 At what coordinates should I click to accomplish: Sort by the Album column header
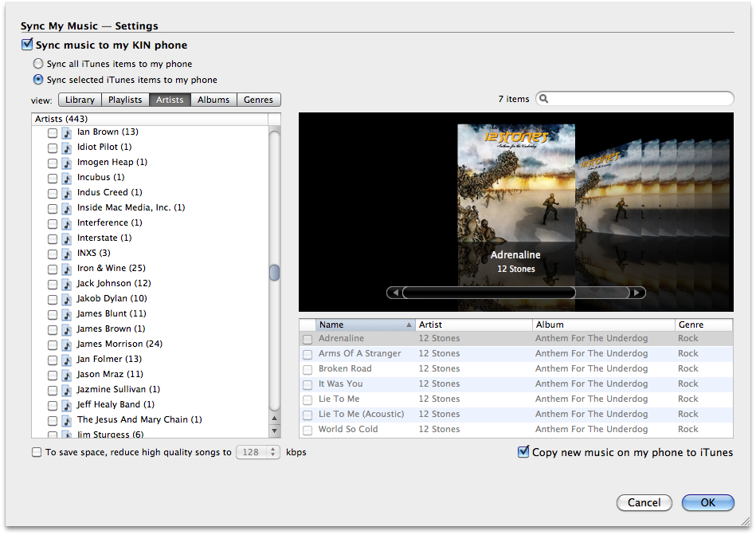pyautogui.click(x=603, y=325)
